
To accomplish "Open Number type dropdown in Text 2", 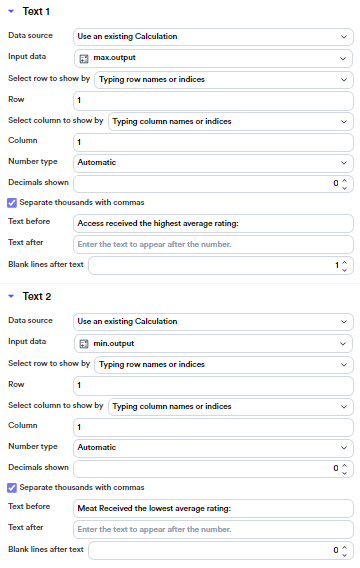I will (213, 448).
